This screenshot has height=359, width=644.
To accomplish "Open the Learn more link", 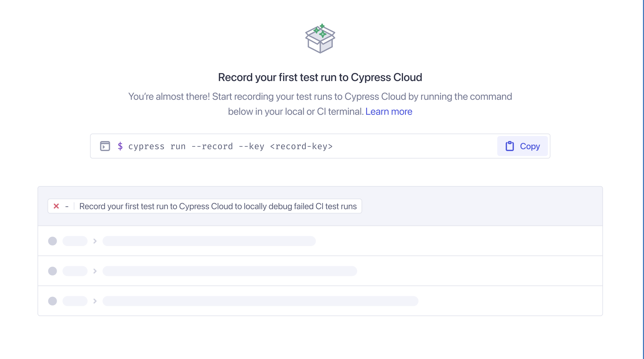I will (389, 111).
